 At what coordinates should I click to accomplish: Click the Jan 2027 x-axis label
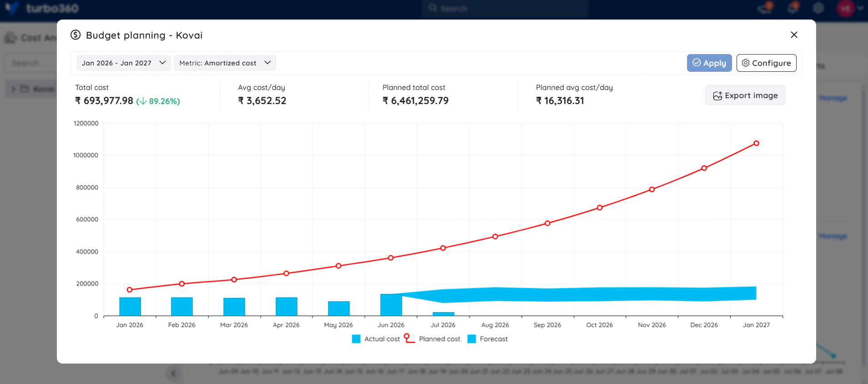point(756,325)
